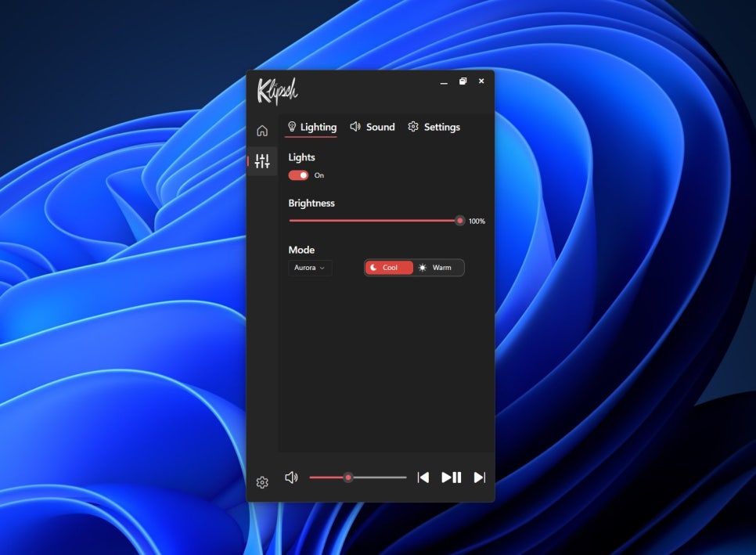Minimize the Klipsch window
Screen dimensions: 756x555
(444, 81)
